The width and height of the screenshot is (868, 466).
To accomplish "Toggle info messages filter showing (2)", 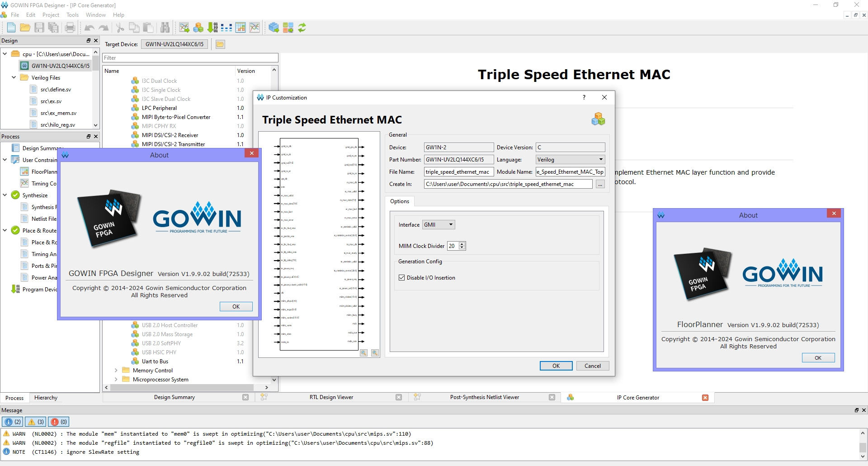I will tap(13, 422).
